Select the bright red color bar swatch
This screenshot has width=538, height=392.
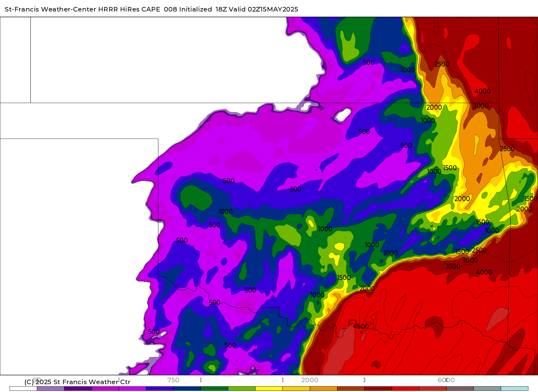[405, 388]
